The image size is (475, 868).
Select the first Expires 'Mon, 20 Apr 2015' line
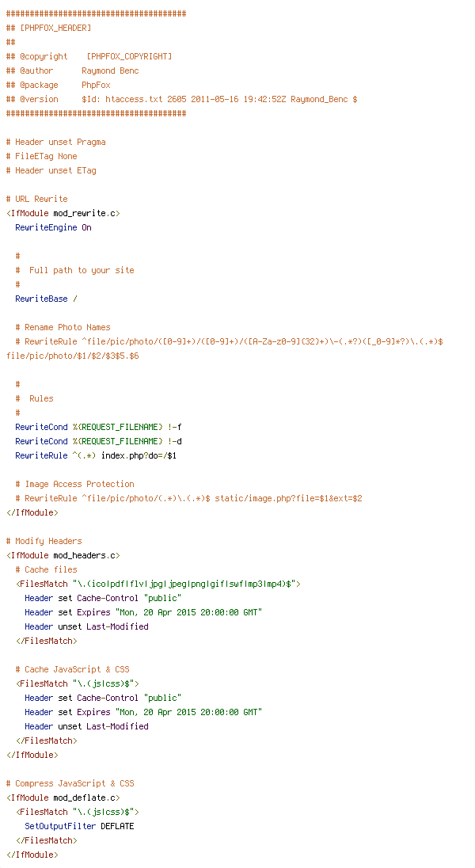pyautogui.click(x=143, y=612)
